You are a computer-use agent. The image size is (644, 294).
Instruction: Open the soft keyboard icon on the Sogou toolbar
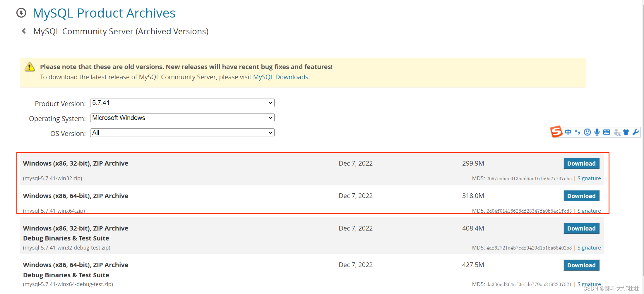tap(607, 132)
